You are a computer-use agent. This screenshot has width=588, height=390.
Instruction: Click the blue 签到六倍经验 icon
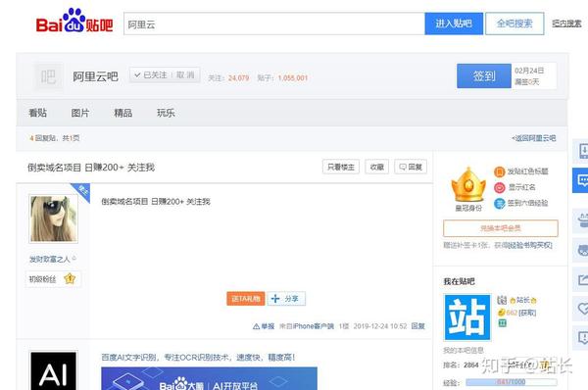[x=499, y=203]
